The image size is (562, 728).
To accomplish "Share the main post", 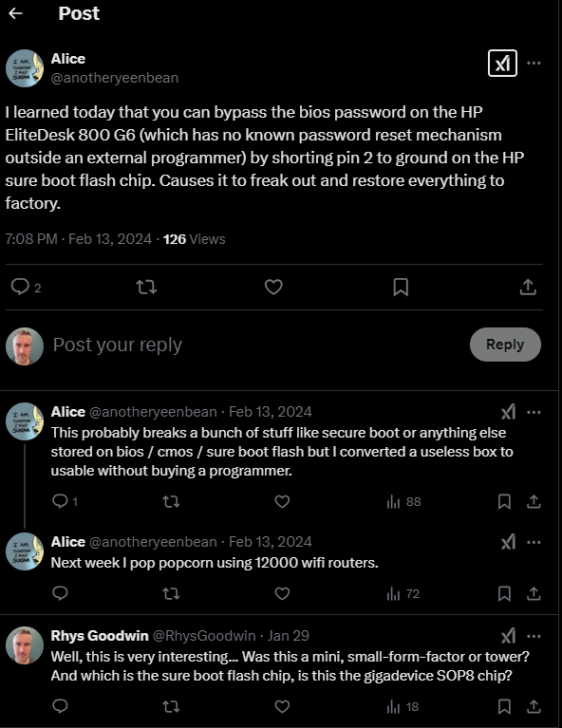I will point(528,287).
